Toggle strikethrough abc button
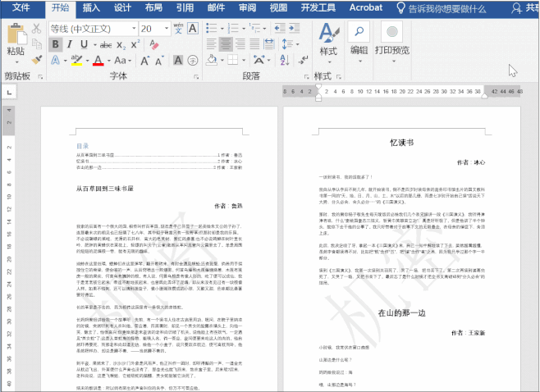Screen dimensions: 540x392 pos(106,45)
